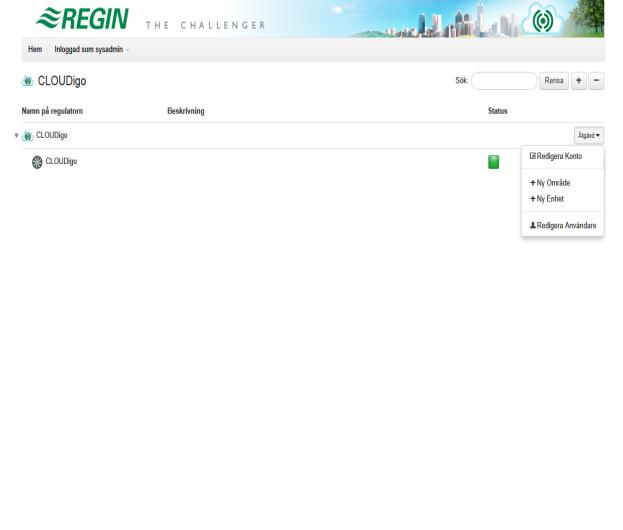Collapse the CLOUDigo account tree row
623x530 pixels.
[16, 135]
